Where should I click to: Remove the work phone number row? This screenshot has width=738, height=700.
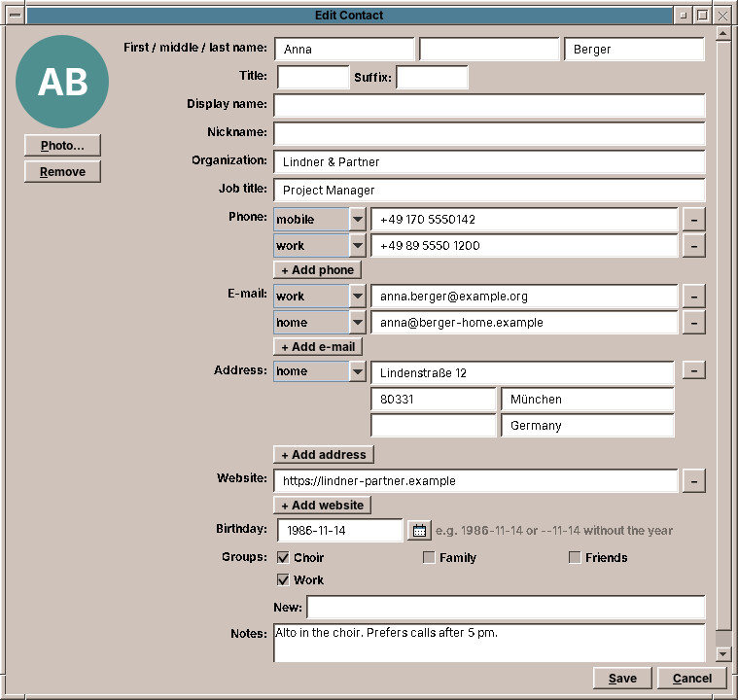pos(693,246)
